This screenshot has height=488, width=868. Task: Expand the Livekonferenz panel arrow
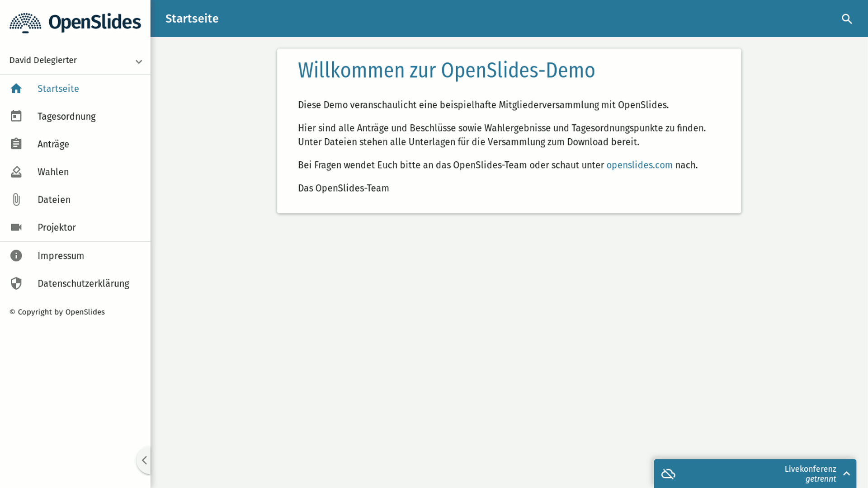(846, 474)
